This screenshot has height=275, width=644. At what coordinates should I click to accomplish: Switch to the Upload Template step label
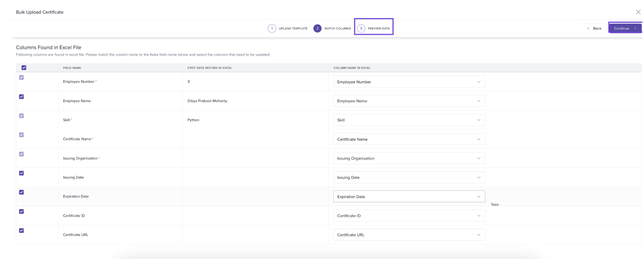(x=293, y=28)
